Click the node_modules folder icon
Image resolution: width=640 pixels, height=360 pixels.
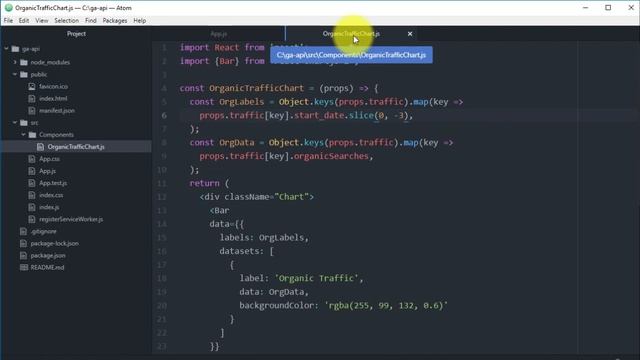coord(24,62)
